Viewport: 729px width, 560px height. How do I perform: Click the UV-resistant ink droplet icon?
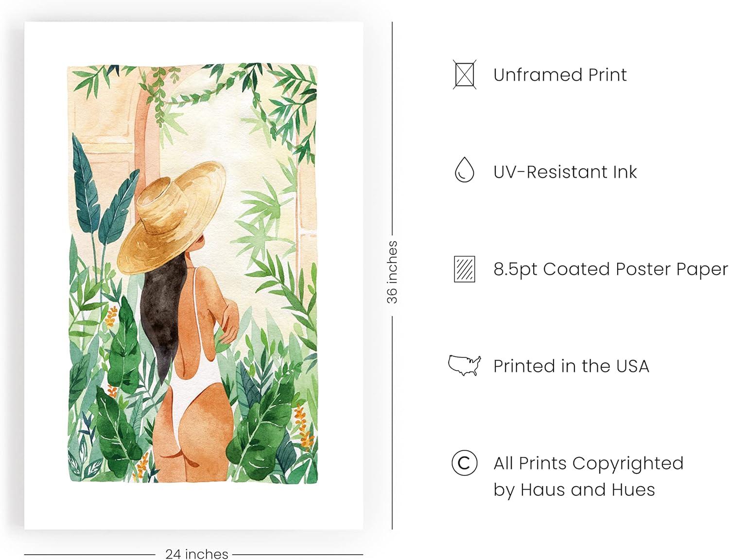(465, 170)
